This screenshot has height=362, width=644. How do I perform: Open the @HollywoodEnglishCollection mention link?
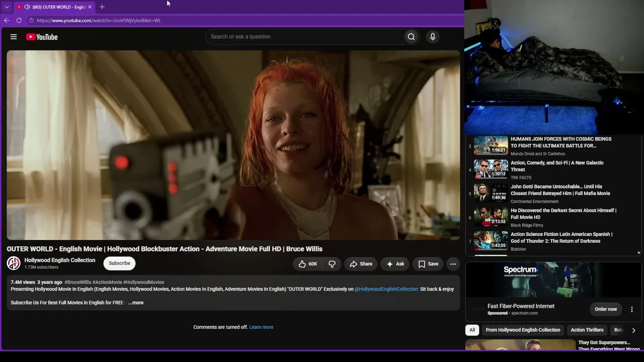coord(386,289)
